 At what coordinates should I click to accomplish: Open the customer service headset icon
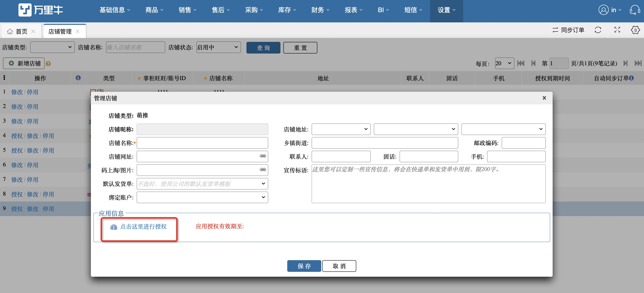click(635, 10)
